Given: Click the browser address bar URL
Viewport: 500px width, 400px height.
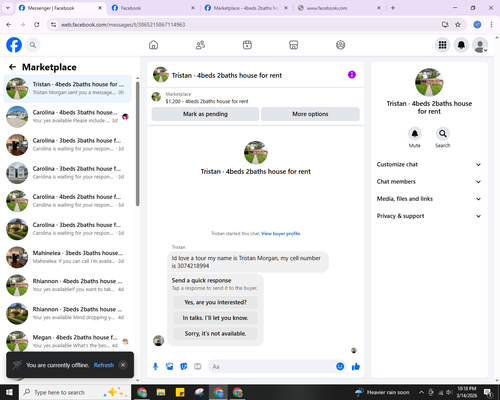Looking at the screenshot, I should [123, 25].
